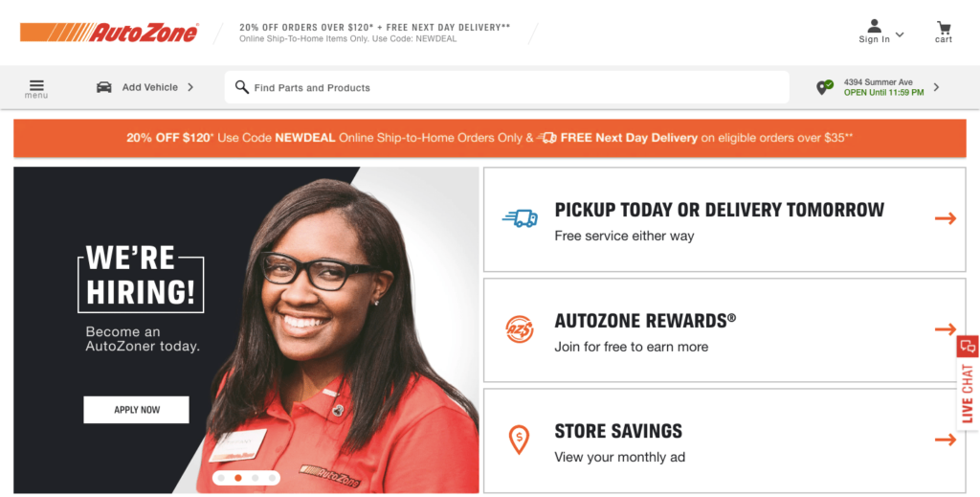Click the store location pin icon
The height and width of the screenshot is (497, 980).
pos(824,87)
